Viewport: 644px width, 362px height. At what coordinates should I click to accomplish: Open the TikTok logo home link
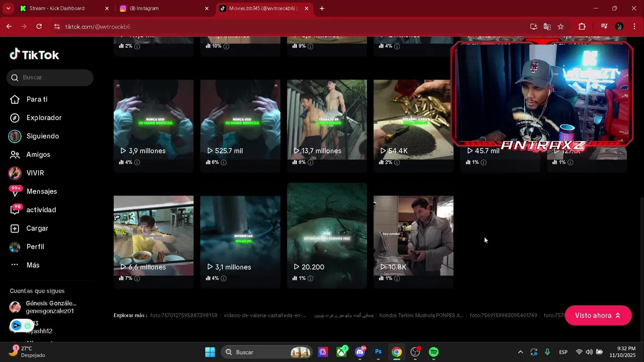pyautogui.click(x=34, y=55)
